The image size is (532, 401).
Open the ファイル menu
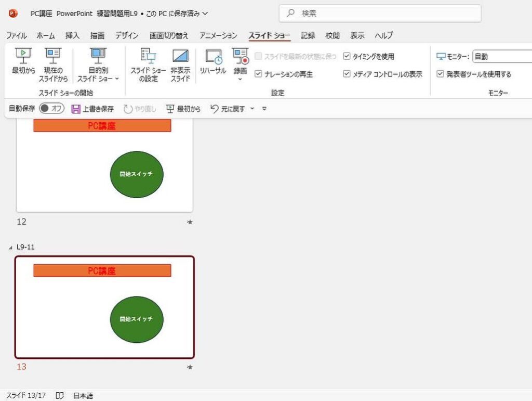(x=16, y=35)
